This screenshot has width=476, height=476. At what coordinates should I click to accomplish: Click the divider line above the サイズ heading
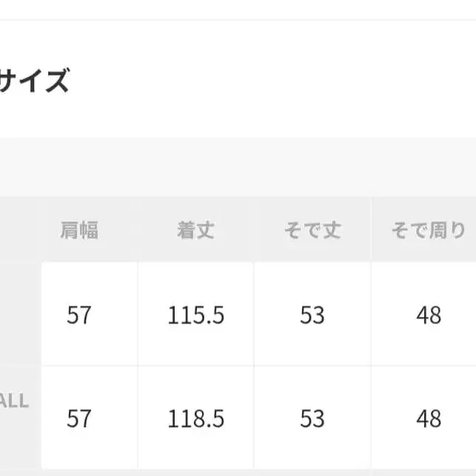point(237,20)
